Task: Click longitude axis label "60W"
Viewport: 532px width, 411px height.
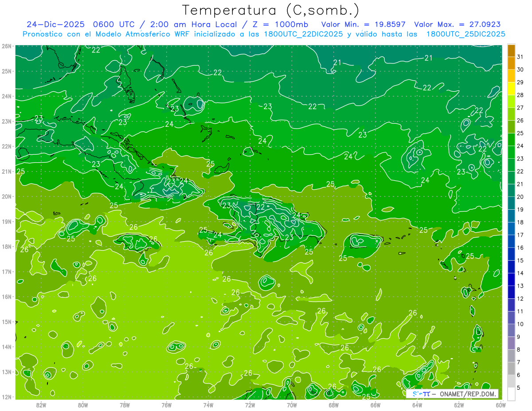Action: pyautogui.click(x=501, y=405)
